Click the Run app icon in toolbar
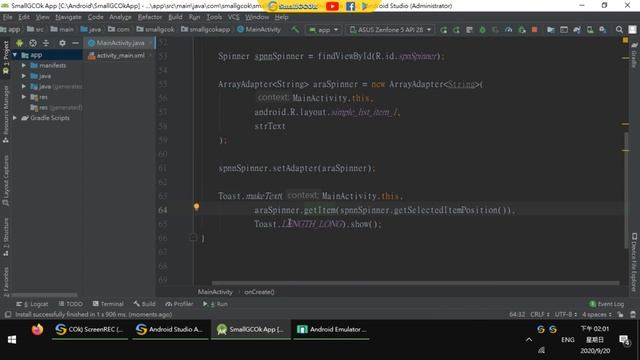640x360 pixels. click(443, 30)
